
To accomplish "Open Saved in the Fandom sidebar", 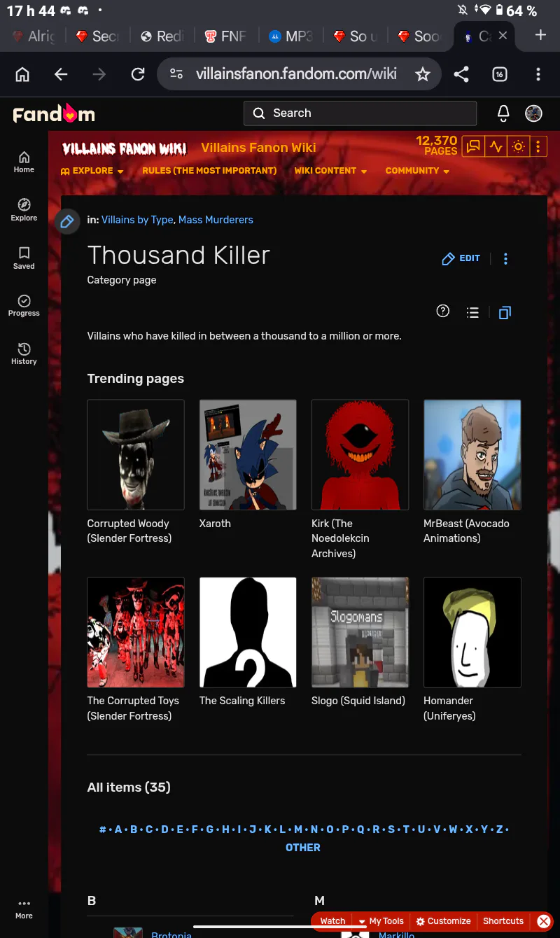I will 24,258.
